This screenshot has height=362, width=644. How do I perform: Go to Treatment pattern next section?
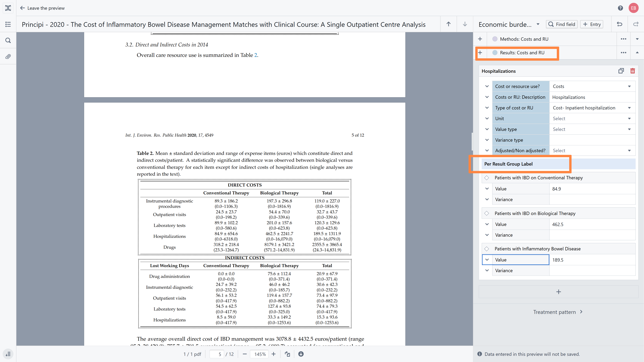558,312
